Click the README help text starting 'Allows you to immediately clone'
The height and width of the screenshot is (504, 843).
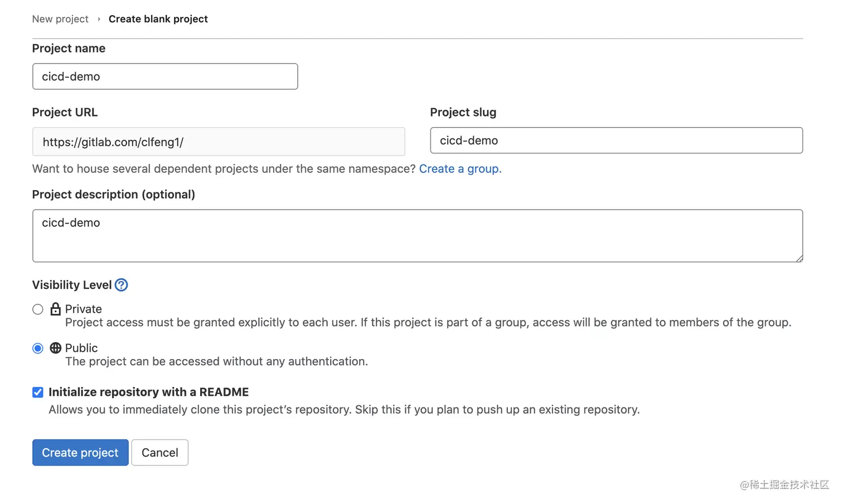point(344,410)
